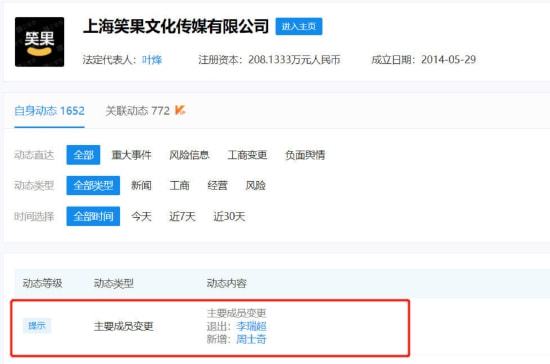Filter by 负面舆情
550x364 pixels.
(x=305, y=155)
